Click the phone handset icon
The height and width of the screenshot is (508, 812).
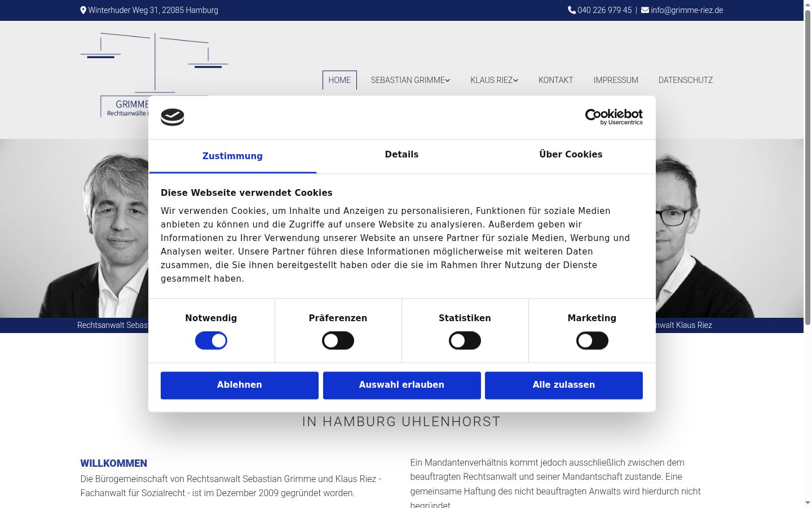tap(572, 10)
